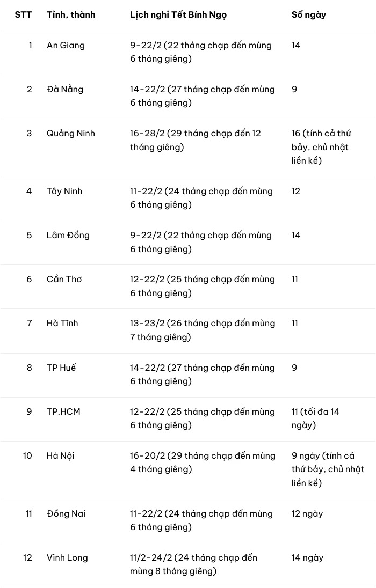Click the 'Số ngày' column header
376x588 pixels.
point(308,14)
